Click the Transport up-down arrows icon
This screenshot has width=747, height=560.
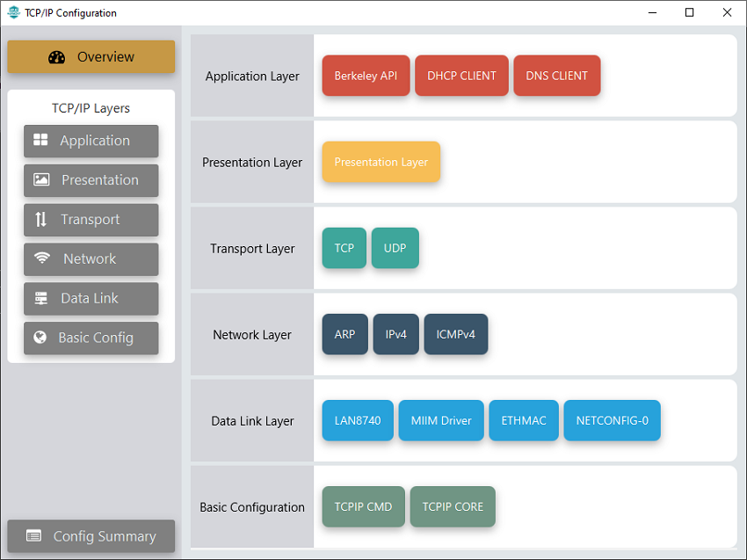click(x=40, y=220)
